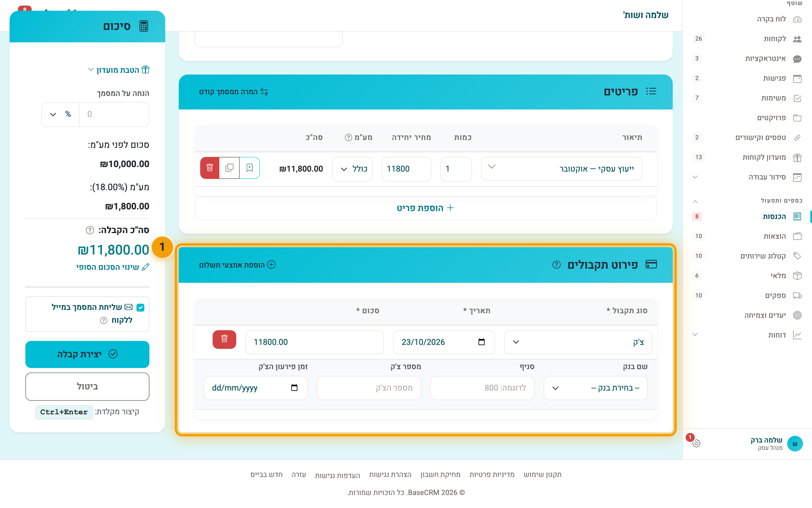The width and height of the screenshot is (812, 508).
Task: Click the user avatar ש
Action: 795,444
